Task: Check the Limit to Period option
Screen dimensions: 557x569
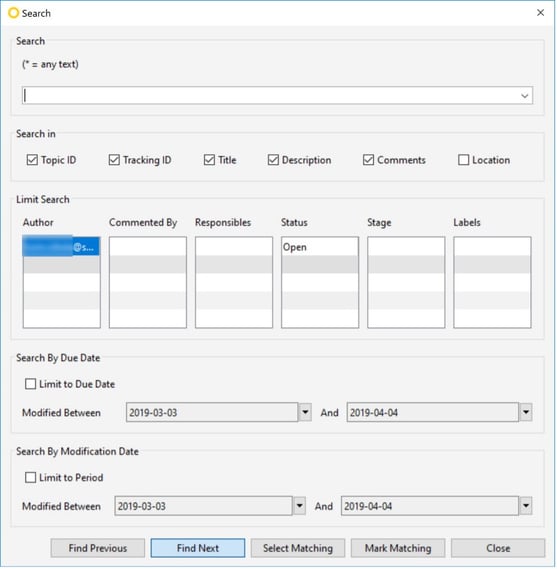Action: click(x=30, y=478)
